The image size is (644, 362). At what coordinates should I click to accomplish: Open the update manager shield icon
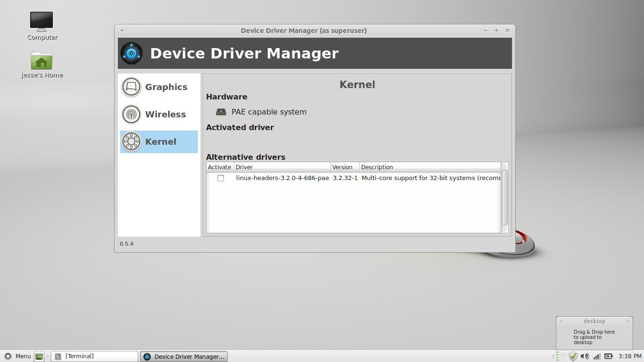point(573,356)
